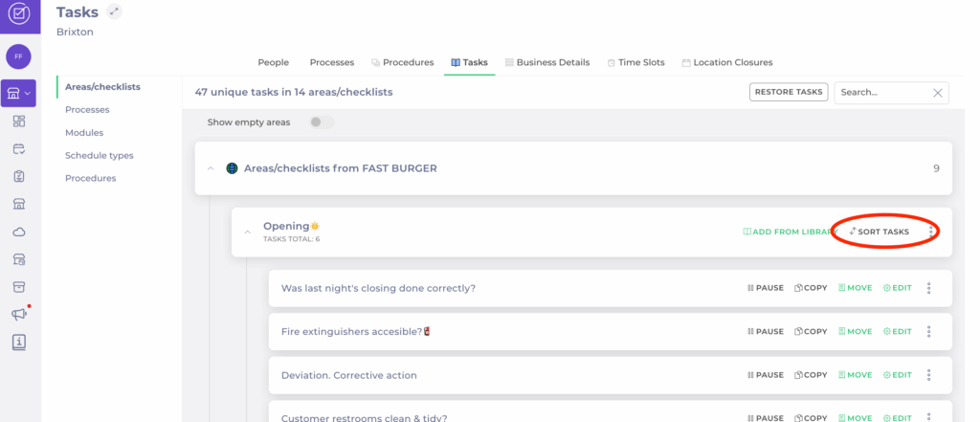Click the FF user avatar

pyautogui.click(x=19, y=56)
